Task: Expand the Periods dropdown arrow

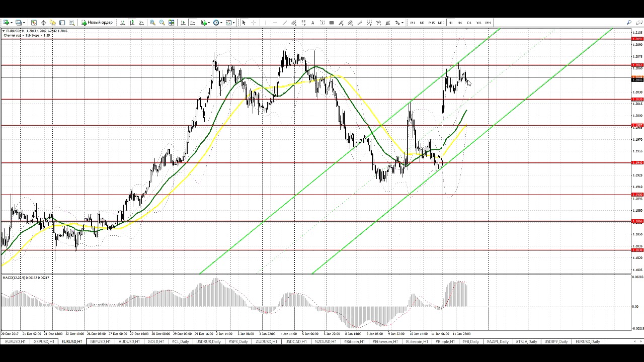Action: click(x=222, y=23)
